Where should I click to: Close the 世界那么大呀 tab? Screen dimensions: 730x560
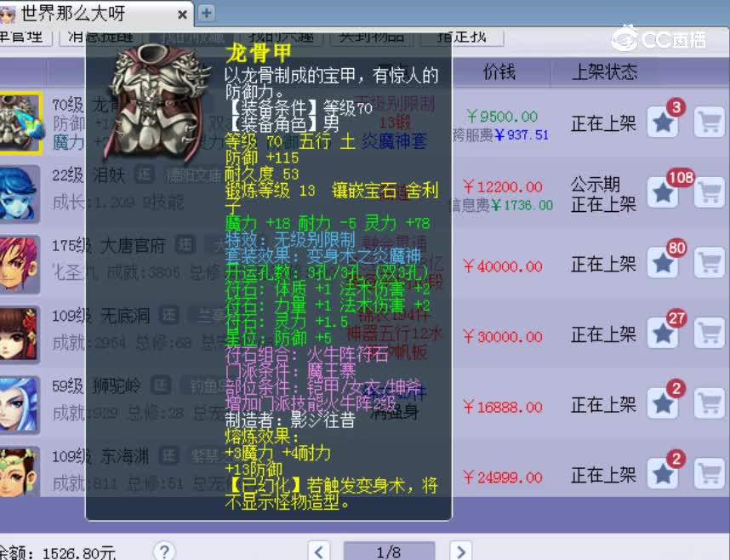coord(182,15)
